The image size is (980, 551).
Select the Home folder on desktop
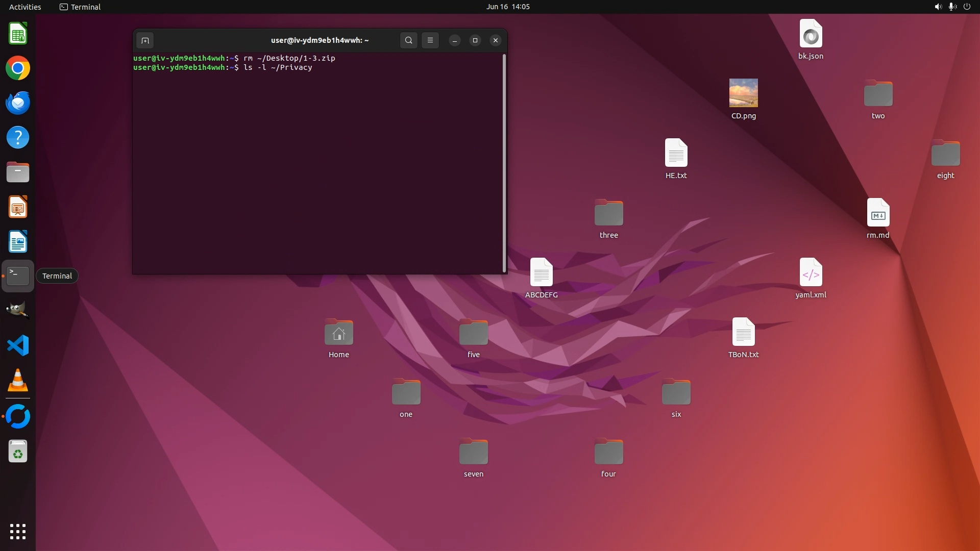[338, 333]
